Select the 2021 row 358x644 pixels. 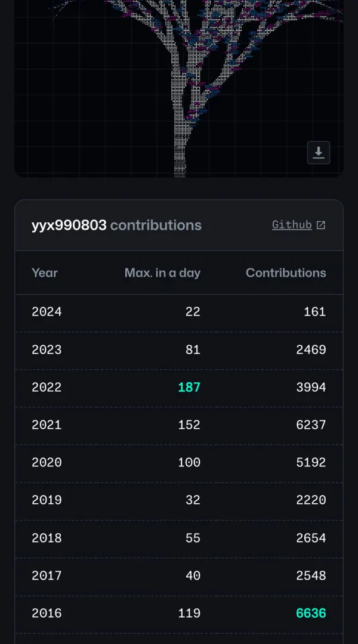tap(179, 425)
